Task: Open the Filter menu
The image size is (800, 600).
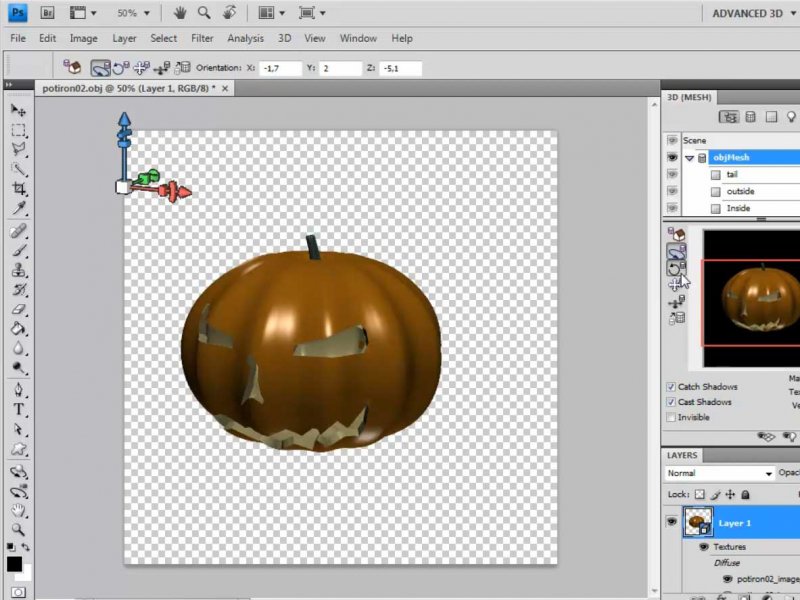Action: click(x=202, y=38)
